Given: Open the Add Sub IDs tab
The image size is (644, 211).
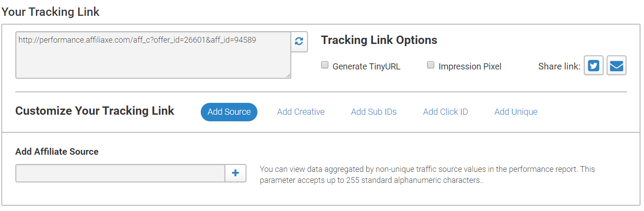Looking at the screenshot, I should click(374, 112).
